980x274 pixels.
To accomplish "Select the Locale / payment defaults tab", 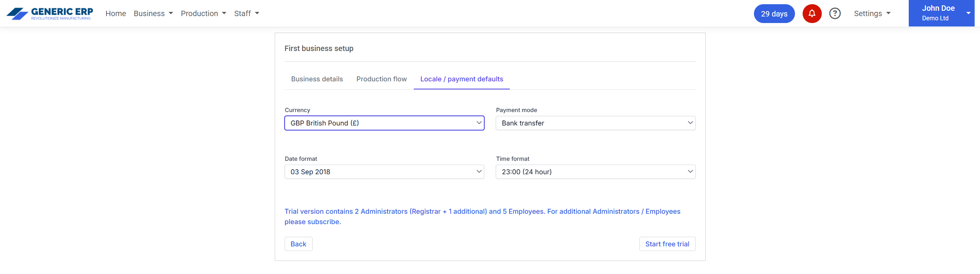I will [462, 79].
